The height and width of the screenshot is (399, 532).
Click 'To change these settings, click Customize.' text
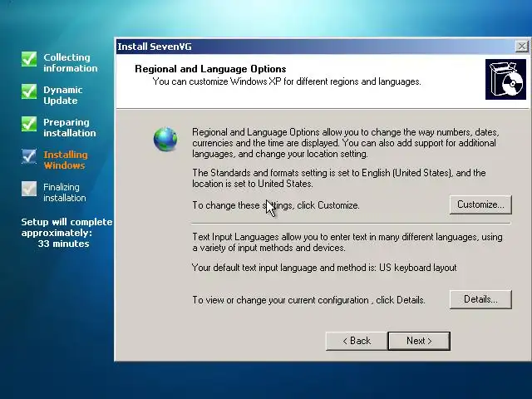point(276,205)
